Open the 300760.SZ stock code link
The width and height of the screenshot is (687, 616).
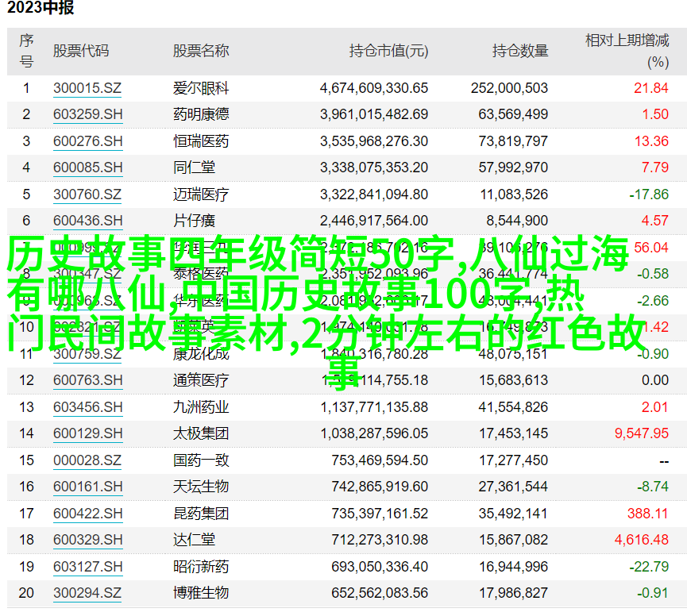[87, 194]
